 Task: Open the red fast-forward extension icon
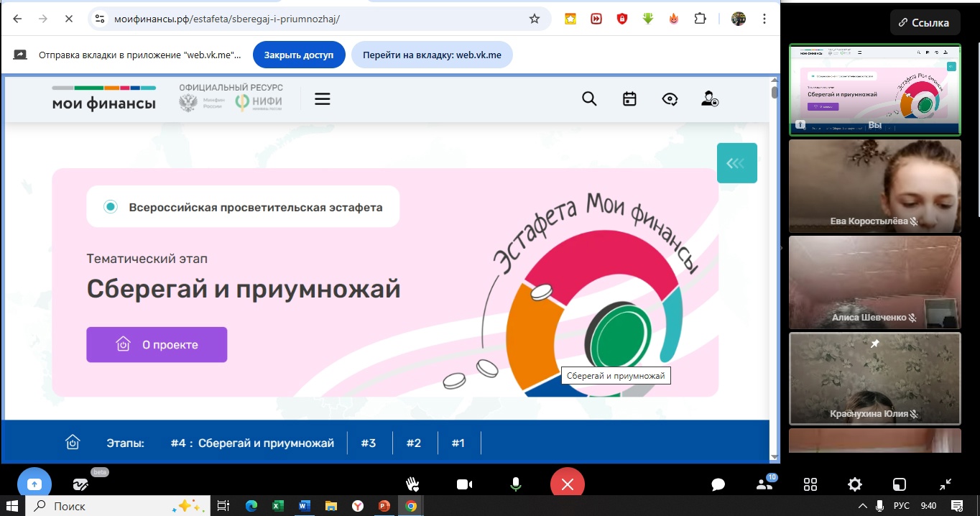(x=596, y=19)
